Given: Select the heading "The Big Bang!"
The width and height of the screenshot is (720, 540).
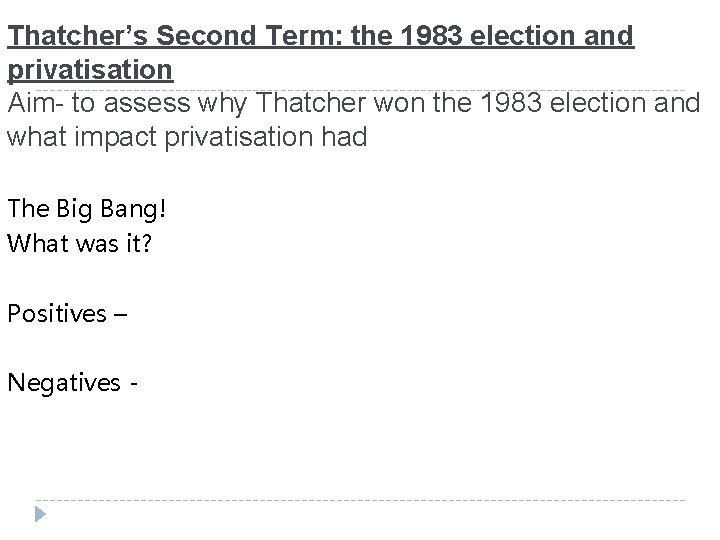Looking at the screenshot, I should click(85, 209).
